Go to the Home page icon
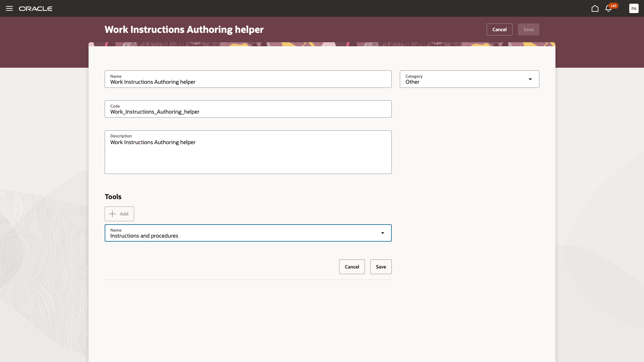Image resolution: width=644 pixels, height=362 pixels. tap(595, 8)
